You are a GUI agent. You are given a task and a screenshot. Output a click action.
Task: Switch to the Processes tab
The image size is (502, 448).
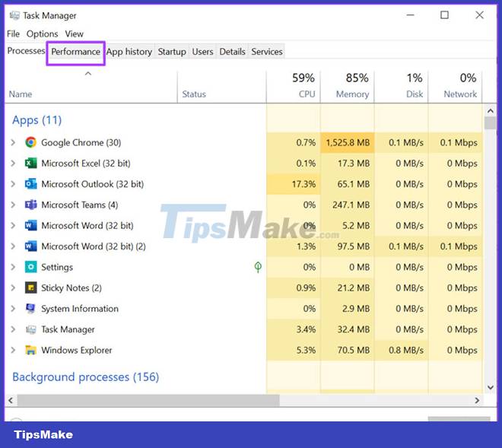coord(27,51)
